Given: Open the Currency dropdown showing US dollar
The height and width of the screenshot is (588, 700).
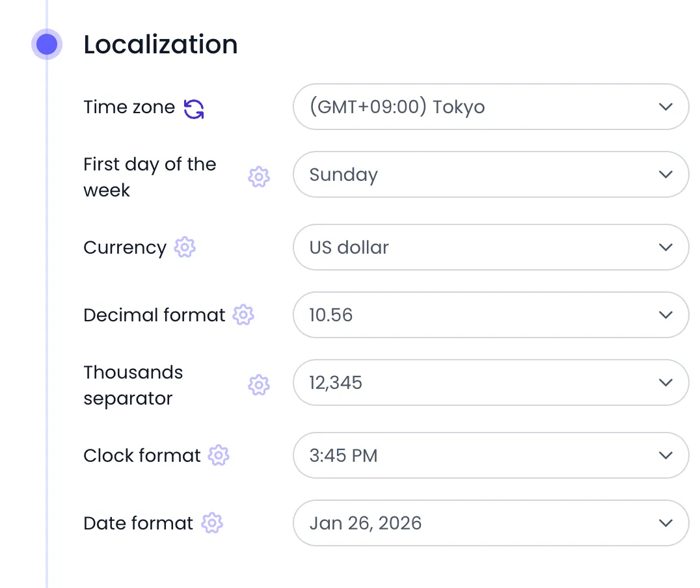Looking at the screenshot, I should (x=491, y=247).
